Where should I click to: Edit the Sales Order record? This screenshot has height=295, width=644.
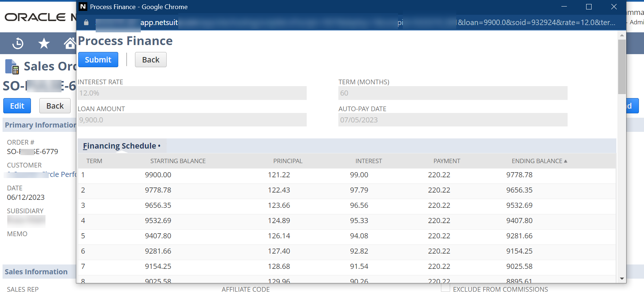coord(17,106)
